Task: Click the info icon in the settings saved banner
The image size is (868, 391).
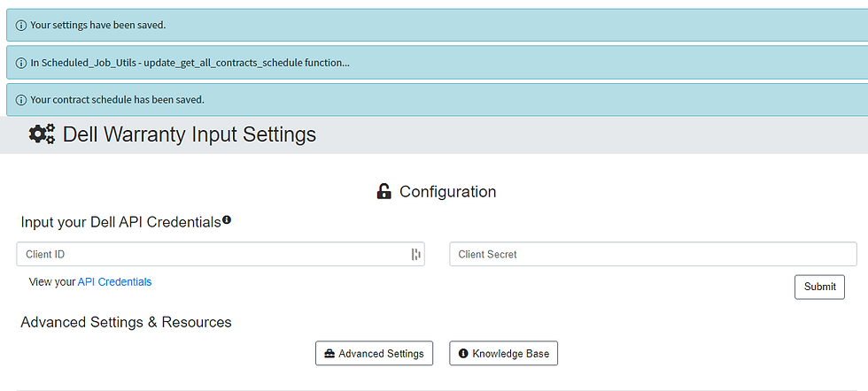Action: pyautogui.click(x=21, y=25)
